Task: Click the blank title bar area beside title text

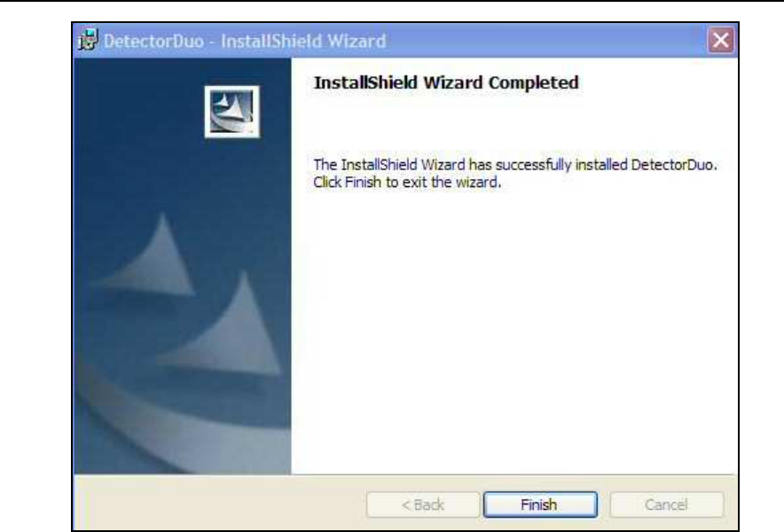Action: pyautogui.click(x=545, y=41)
